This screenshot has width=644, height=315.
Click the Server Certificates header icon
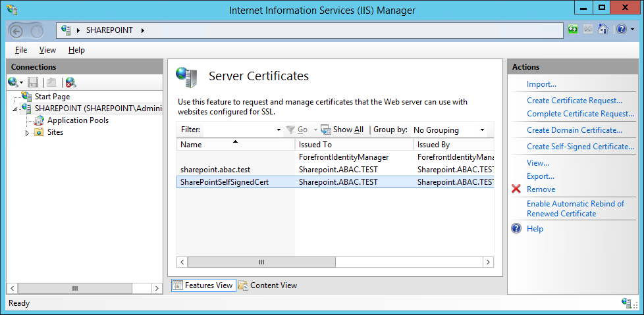coord(186,77)
